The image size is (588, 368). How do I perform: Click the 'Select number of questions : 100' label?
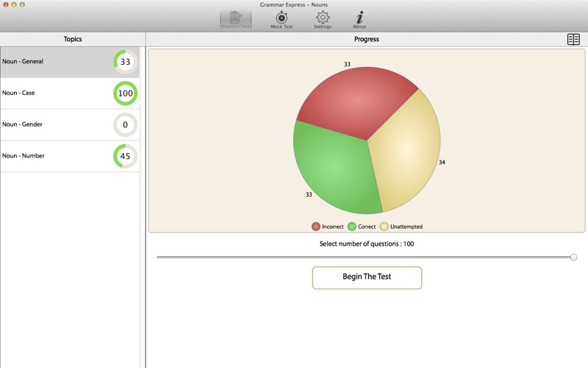(x=366, y=244)
